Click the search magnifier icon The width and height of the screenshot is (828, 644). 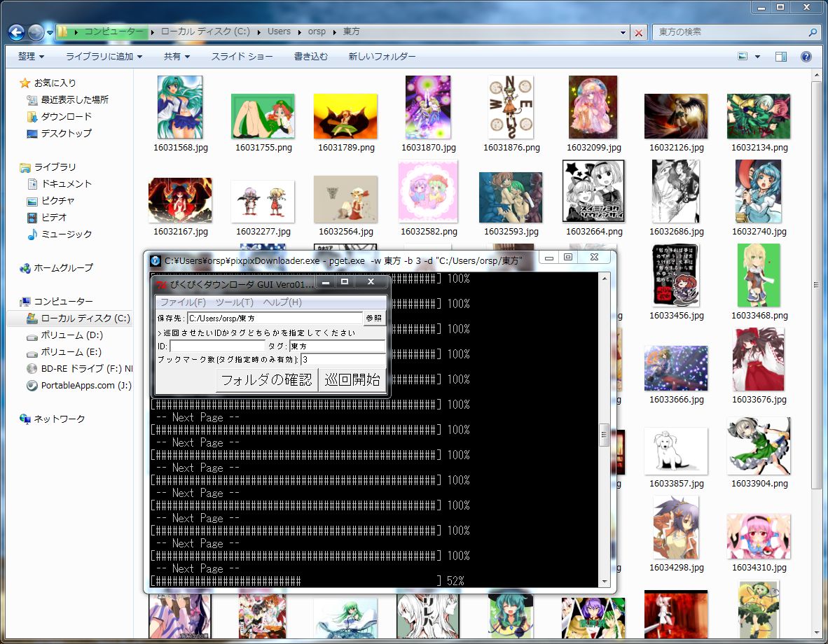[x=813, y=32]
